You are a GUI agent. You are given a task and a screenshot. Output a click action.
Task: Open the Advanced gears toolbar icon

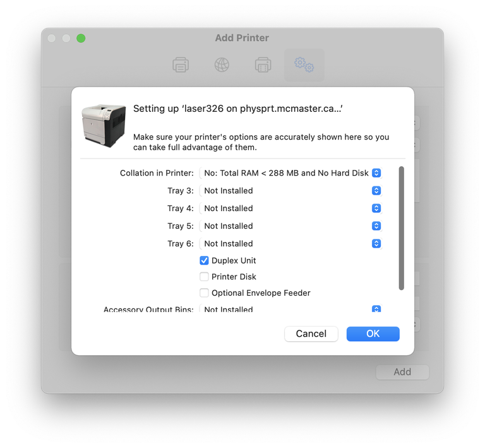pos(304,64)
